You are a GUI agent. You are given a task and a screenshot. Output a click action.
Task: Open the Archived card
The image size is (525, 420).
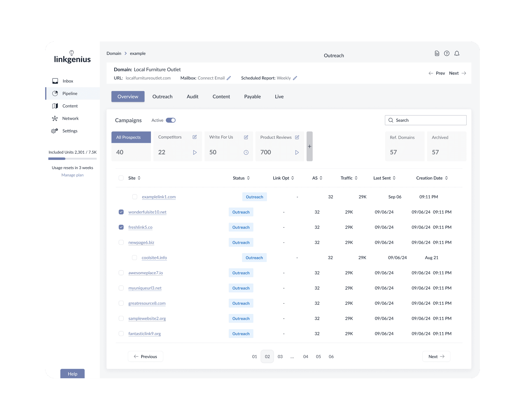pyautogui.click(x=447, y=146)
